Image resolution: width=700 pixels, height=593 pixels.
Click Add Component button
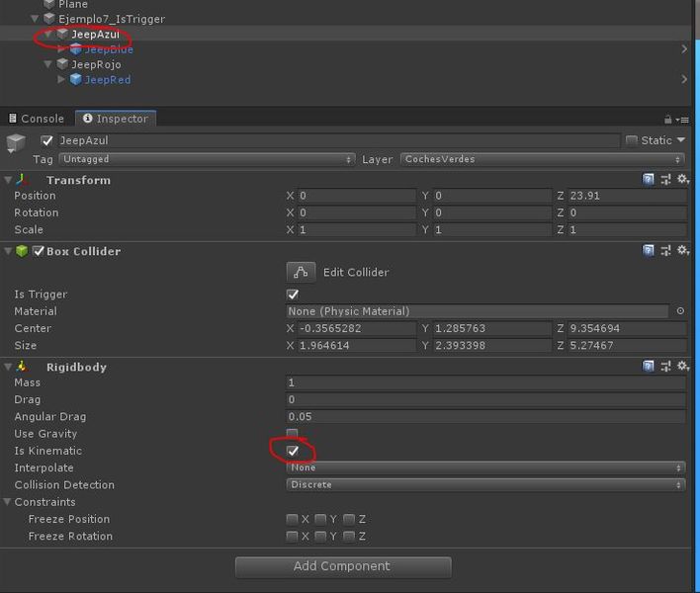tap(343, 566)
